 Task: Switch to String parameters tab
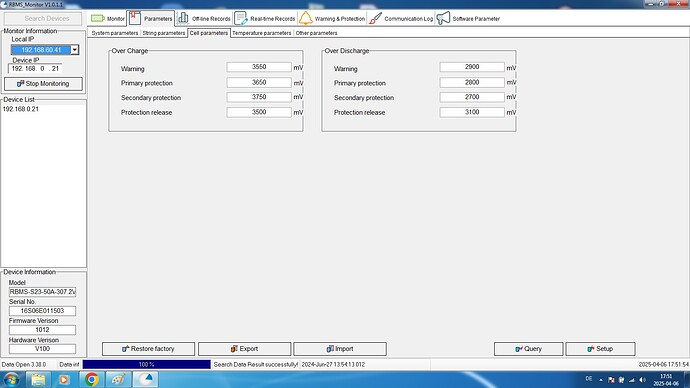pos(164,33)
